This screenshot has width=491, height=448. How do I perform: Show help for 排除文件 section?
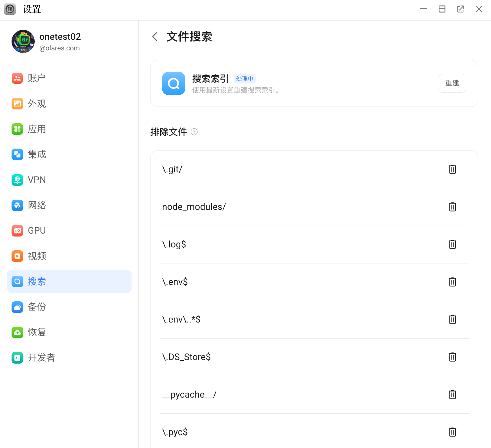194,132
